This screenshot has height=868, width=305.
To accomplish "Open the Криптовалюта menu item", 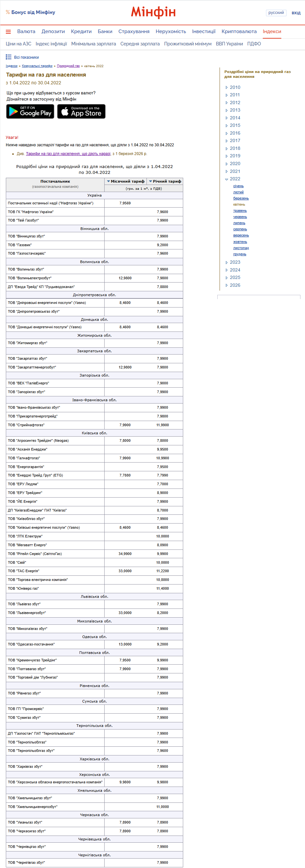I will [x=239, y=32].
